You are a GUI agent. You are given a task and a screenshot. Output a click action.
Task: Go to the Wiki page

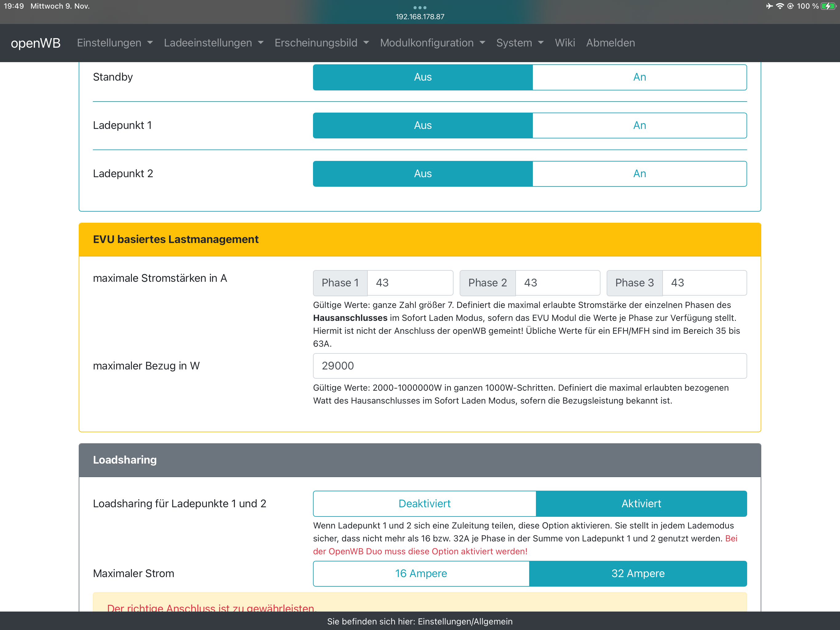coord(564,43)
